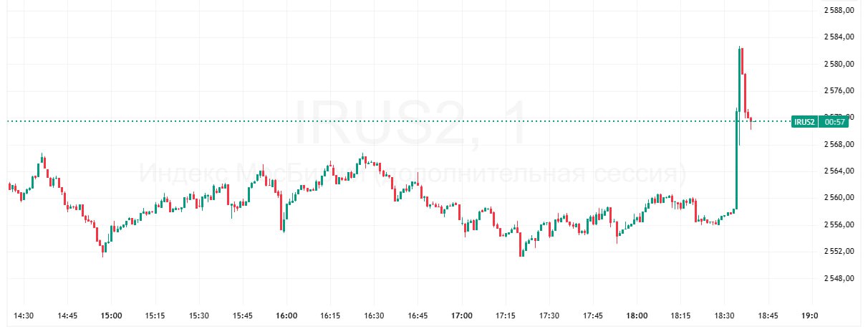868x332 pixels.
Task: Select the 18:00 time axis marker
Action: click(637, 316)
